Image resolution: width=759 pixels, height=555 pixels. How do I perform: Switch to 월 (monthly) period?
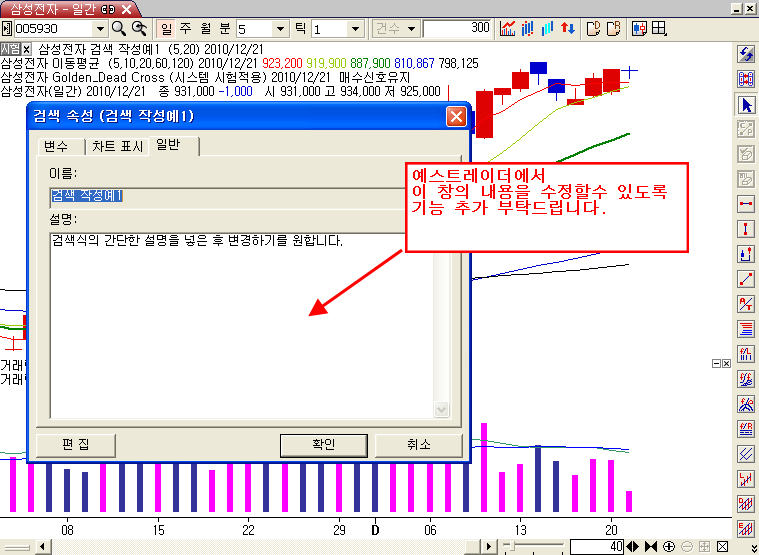click(x=202, y=28)
